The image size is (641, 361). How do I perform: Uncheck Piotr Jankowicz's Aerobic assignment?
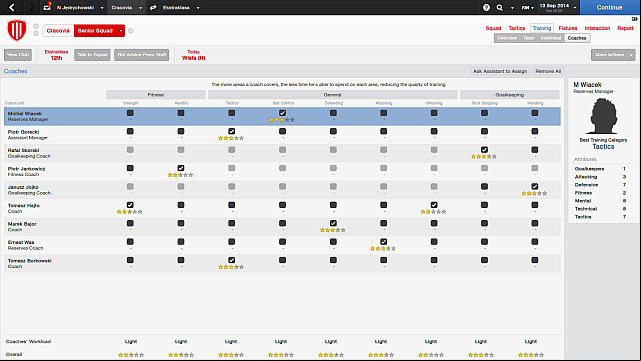point(181,168)
